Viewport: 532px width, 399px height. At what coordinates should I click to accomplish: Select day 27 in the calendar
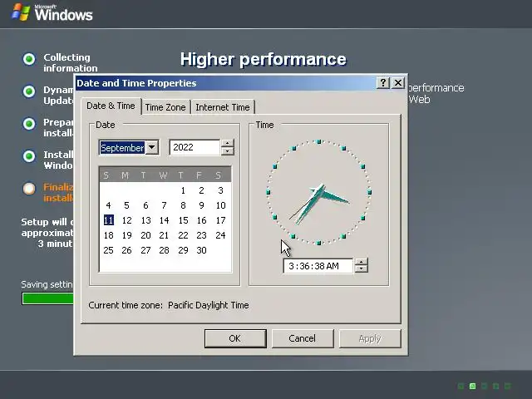(145, 250)
